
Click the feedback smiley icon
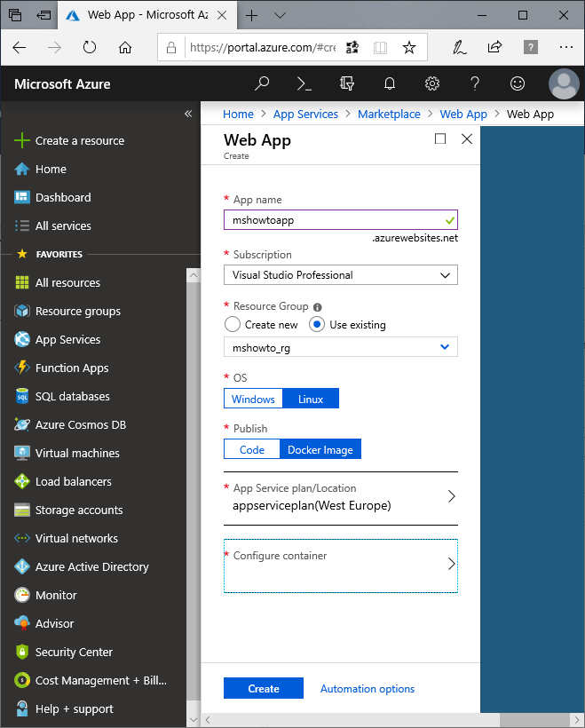coord(518,84)
